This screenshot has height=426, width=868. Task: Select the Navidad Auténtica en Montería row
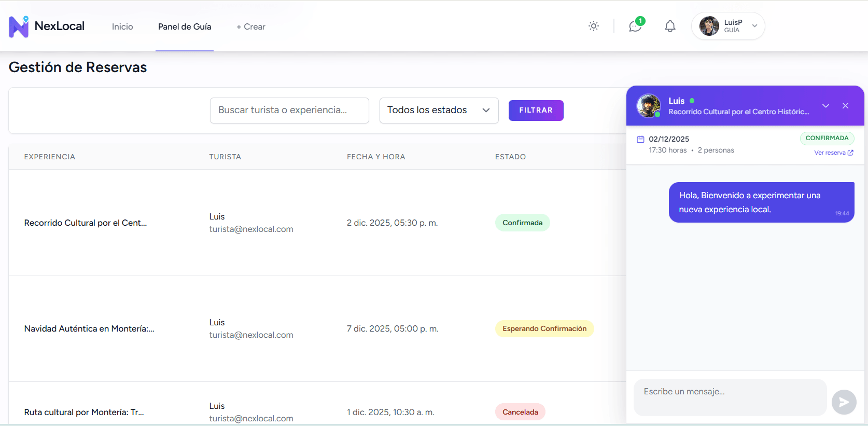317,329
